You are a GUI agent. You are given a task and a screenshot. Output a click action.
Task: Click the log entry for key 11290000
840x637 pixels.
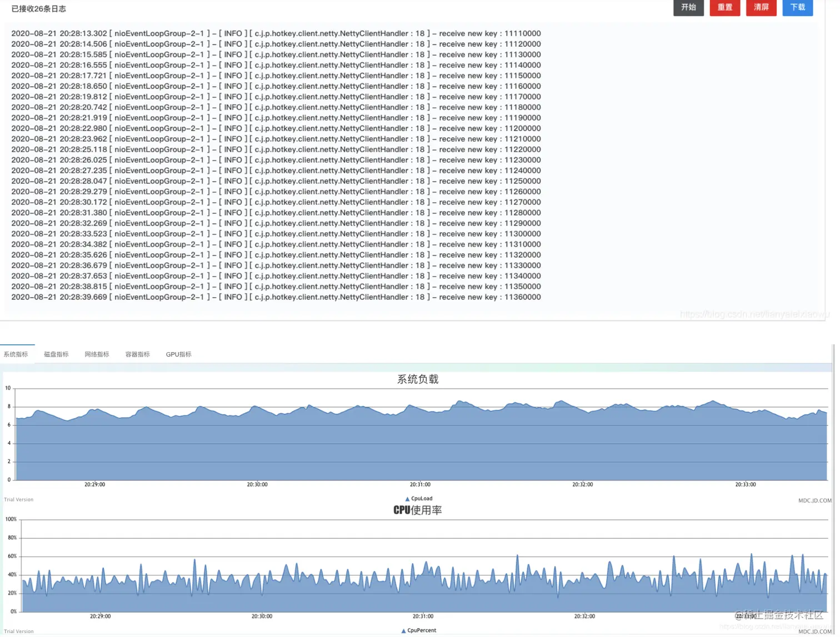point(276,223)
